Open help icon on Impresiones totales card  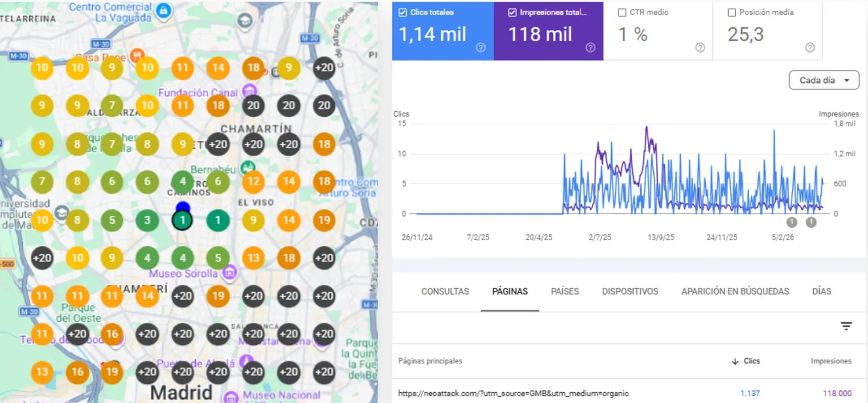click(x=590, y=48)
